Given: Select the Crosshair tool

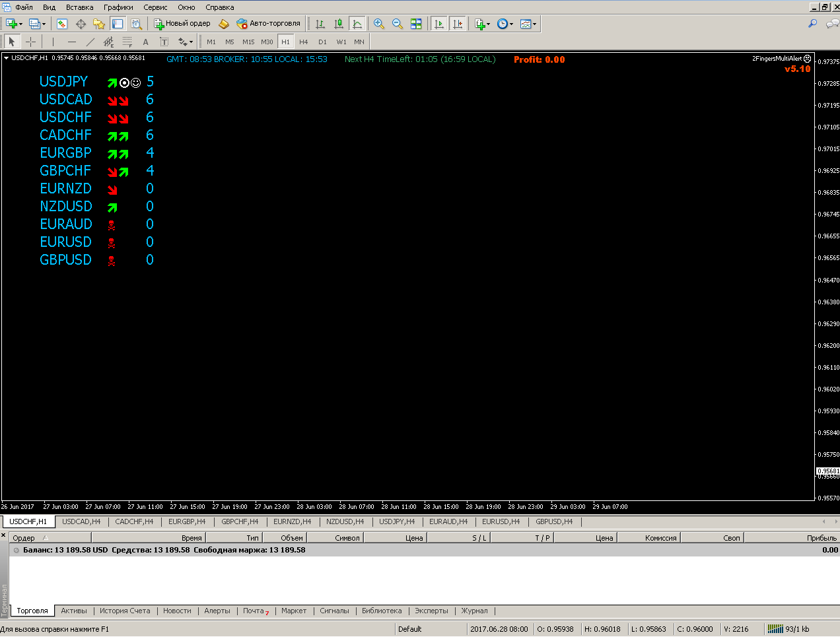Looking at the screenshot, I should click(30, 42).
